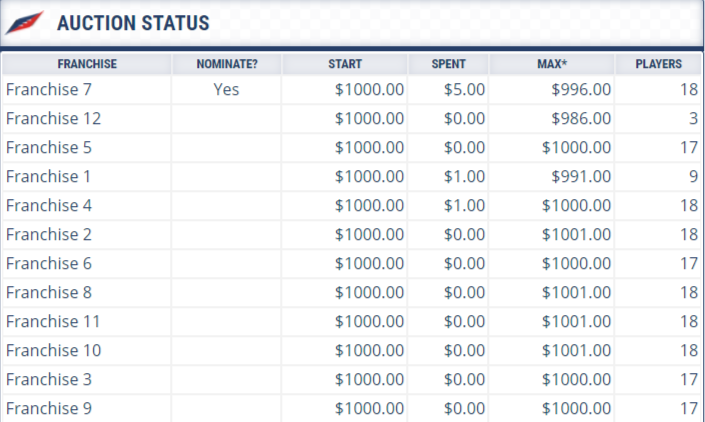Screen dimensions: 705x422
Task: Select the Franchise 7 row name
Action: [x=49, y=89]
